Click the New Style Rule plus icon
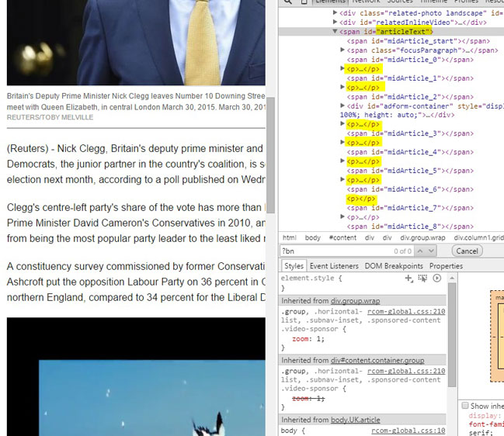 click(x=408, y=278)
